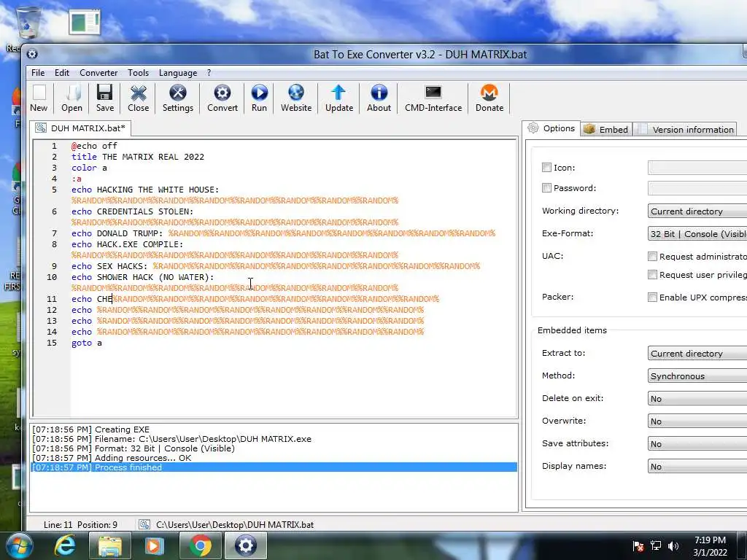The image size is (747, 560).
Task: Open the Display names dropdown
Action: pos(697,466)
